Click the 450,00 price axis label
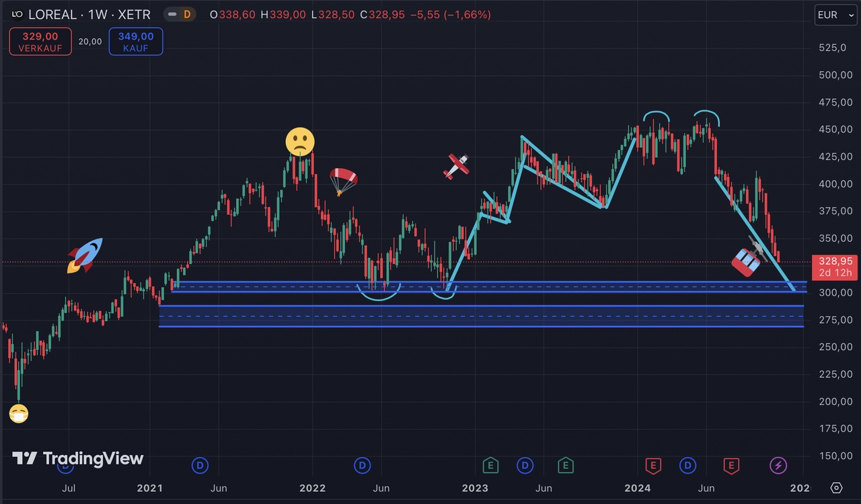 (834, 129)
